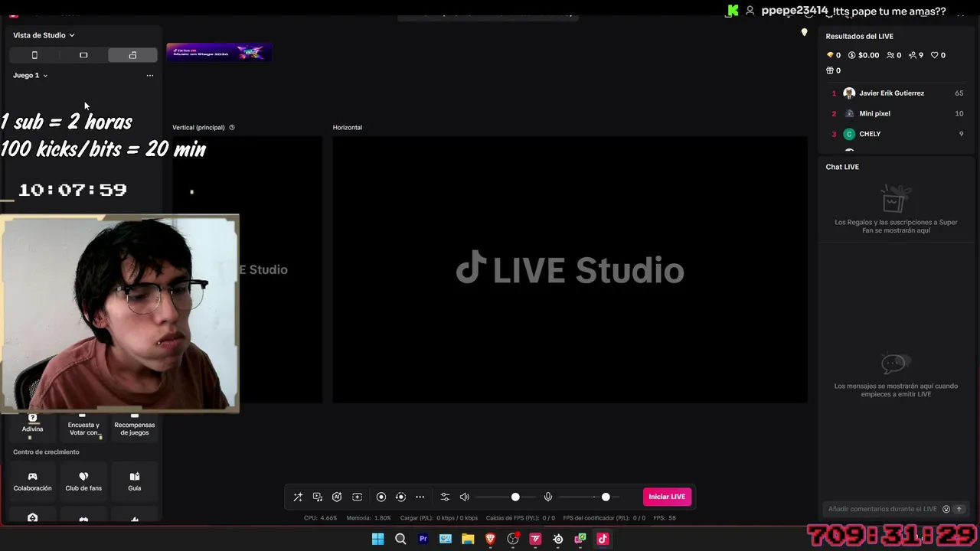
Task: Open TikTok LIVE Studio taskbar icon
Action: pos(603,539)
